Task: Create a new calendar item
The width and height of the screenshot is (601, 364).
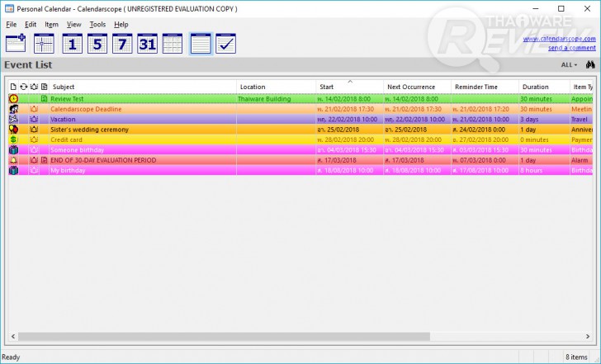Action: (x=16, y=43)
